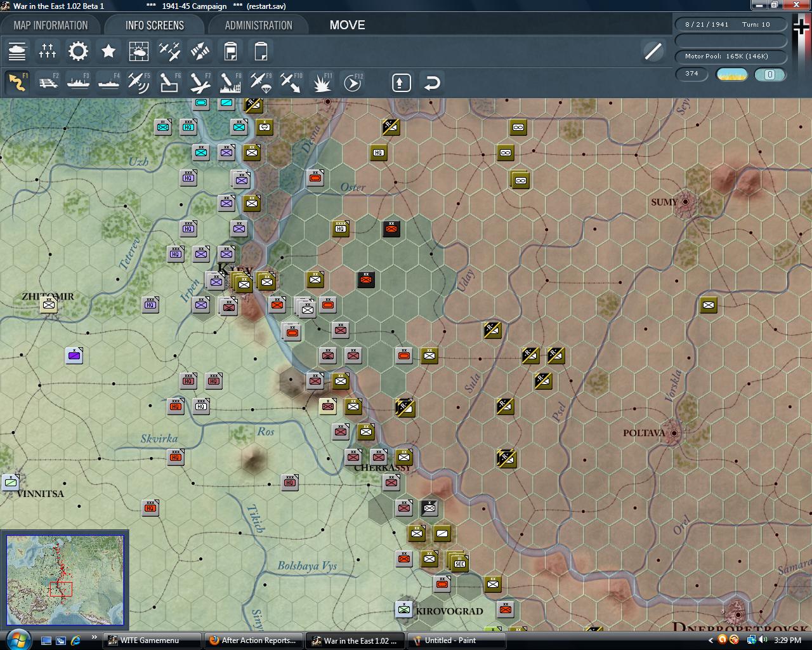Select the lone olive infantry unit south of Sumy

(709, 305)
